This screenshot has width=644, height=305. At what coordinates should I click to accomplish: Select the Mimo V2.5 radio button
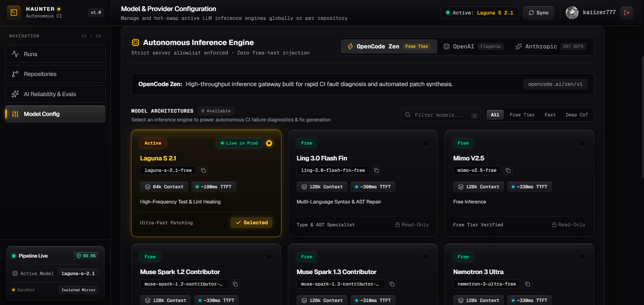point(582,143)
